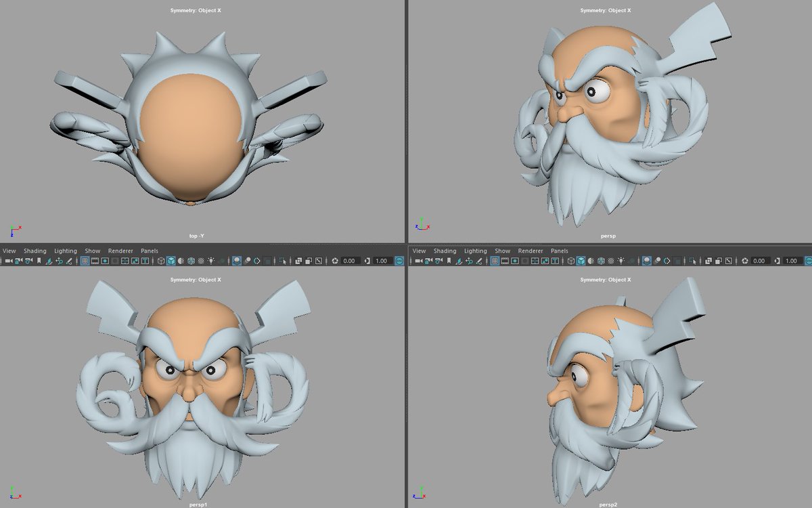
Task: Click Image Plane icon in persp1 panel
Action: click(49, 261)
